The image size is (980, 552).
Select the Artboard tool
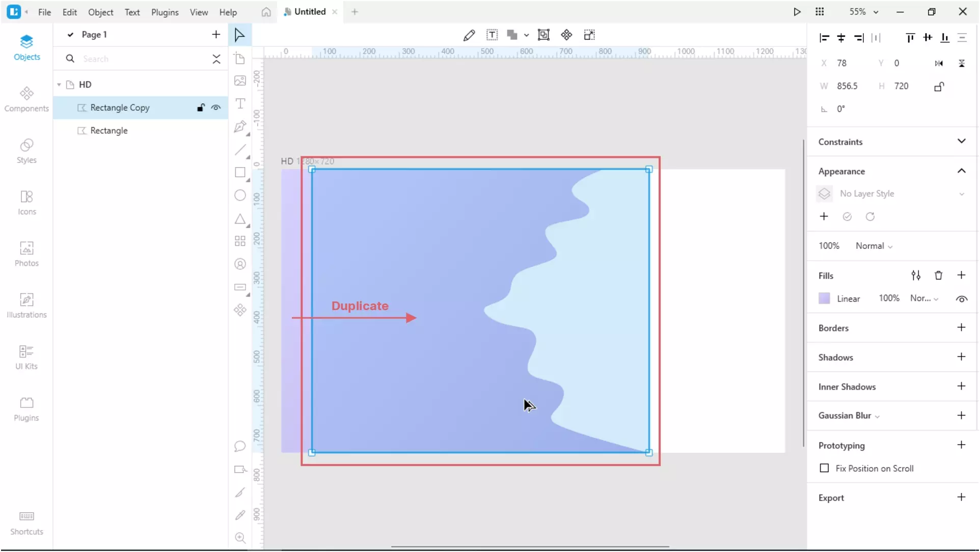click(240, 58)
